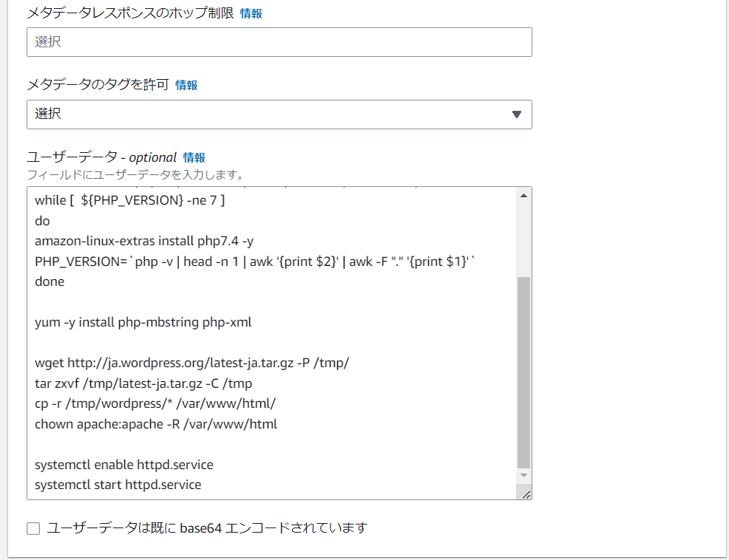Click the line 'amazon-linux-extras install php7.4 -y'

click(144, 241)
